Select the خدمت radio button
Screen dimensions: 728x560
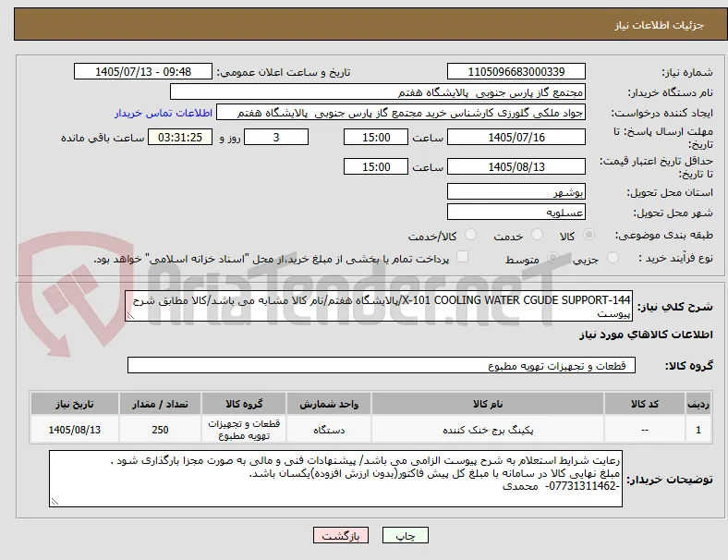click(537, 235)
